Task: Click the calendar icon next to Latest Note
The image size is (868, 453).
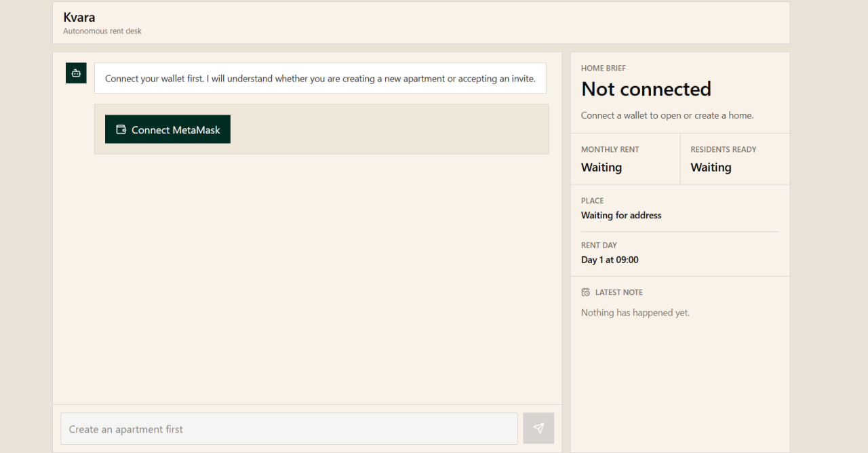Action: click(586, 292)
